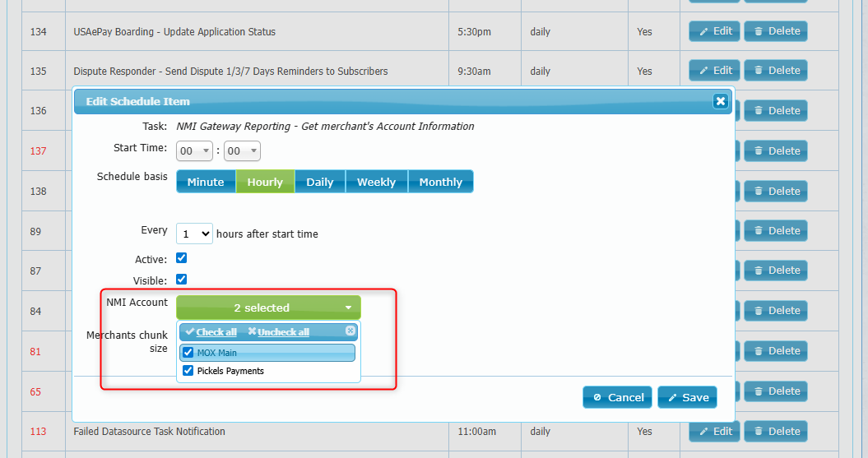The width and height of the screenshot is (868, 458).
Task: Delete the Dispute Responder schedule row
Action: click(775, 71)
